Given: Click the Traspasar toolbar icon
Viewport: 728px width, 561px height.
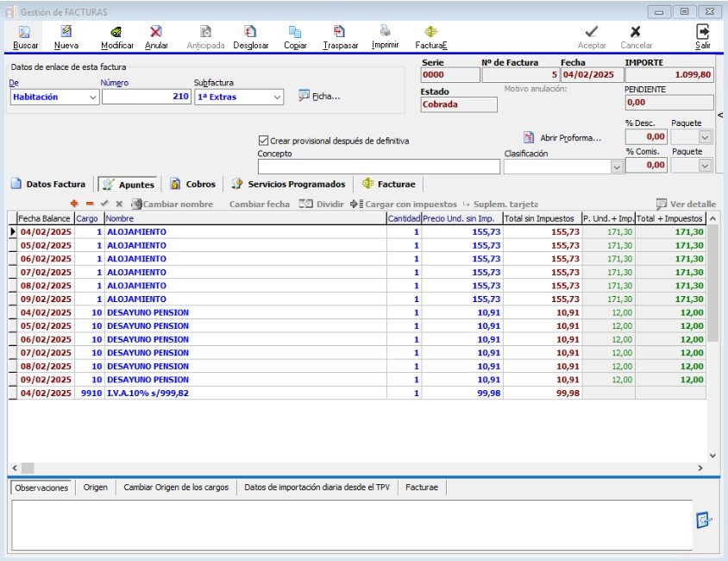Looking at the screenshot, I should [340, 32].
